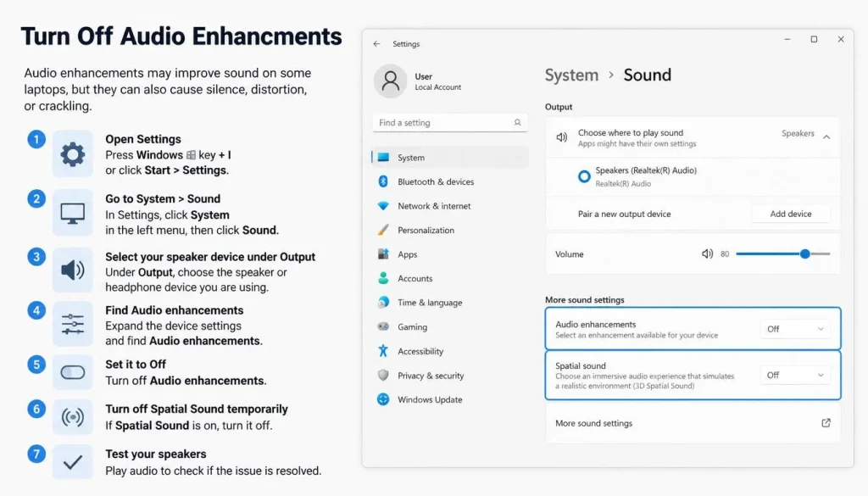Click the monitor icon in step 2
868x496 pixels.
(x=73, y=213)
